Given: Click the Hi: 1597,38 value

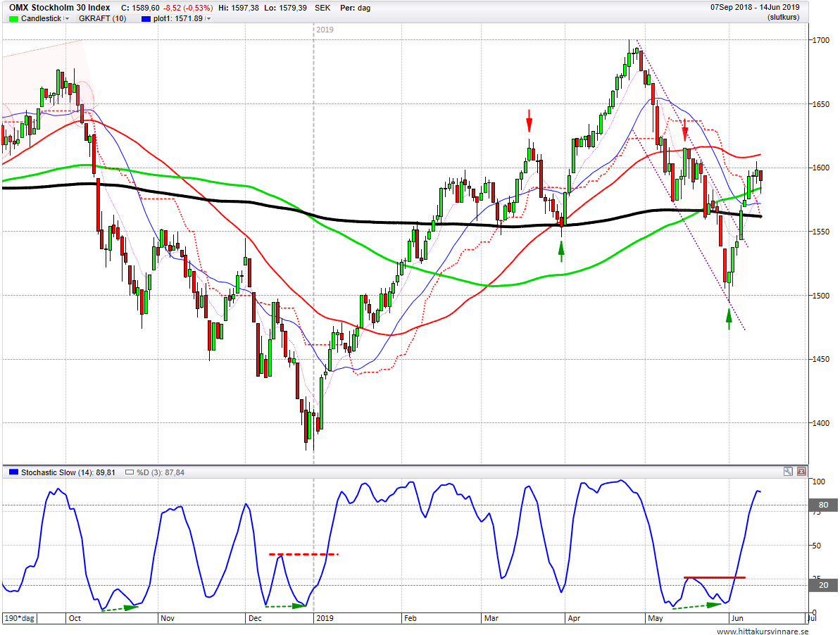Looking at the screenshot, I should click(x=239, y=8).
